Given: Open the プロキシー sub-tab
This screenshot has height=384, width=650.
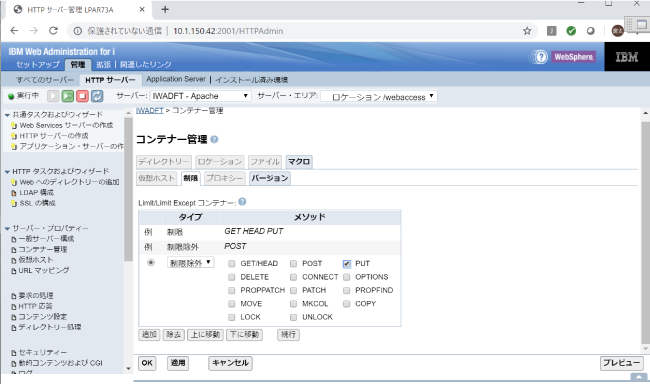Looking at the screenshot, I should 224,178.
